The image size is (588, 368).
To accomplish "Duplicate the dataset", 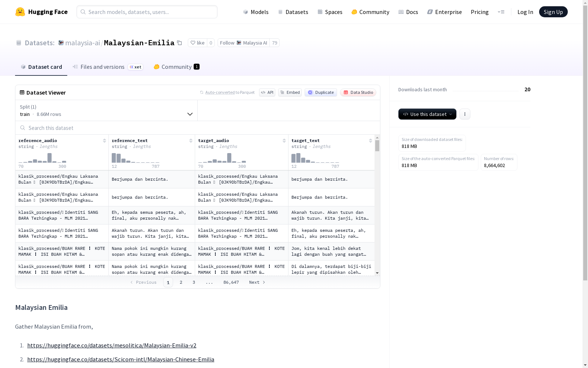I will pyautogui.click(x=321, y=92).
